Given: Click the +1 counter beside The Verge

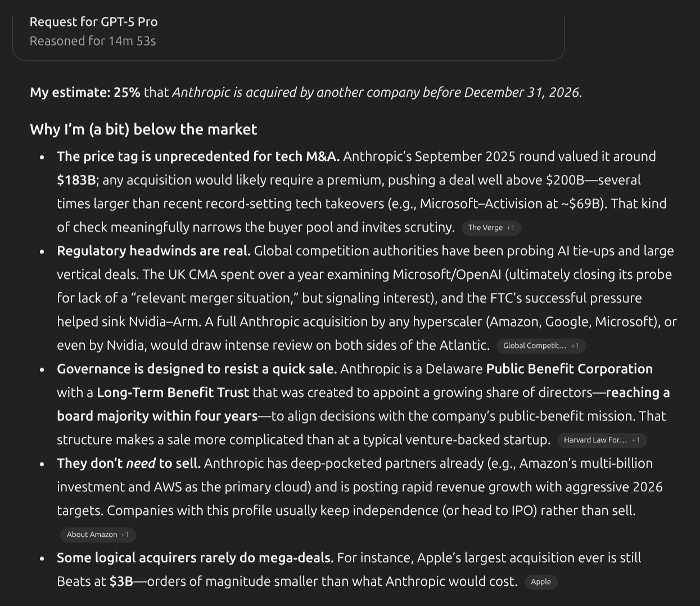Looking at the screenshot, I should (511, 228).
